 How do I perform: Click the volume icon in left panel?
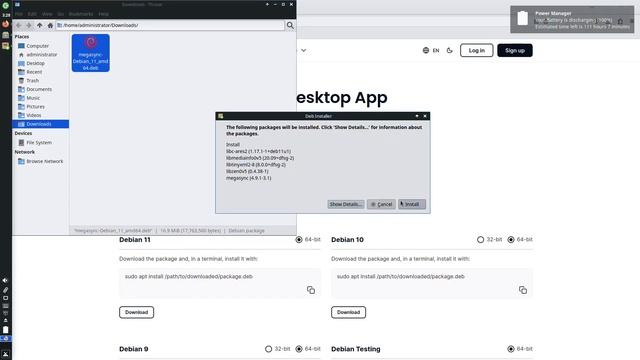point(5,280)
